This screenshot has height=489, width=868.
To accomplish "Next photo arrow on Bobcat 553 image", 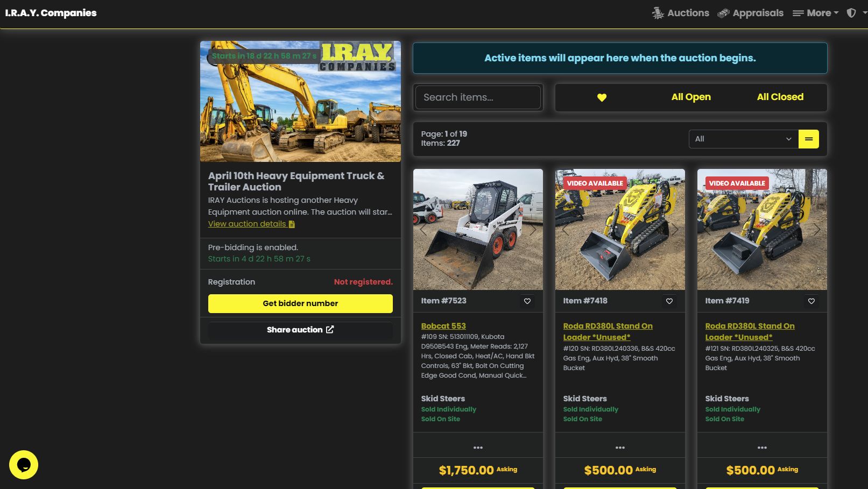I will coord(533,230).
